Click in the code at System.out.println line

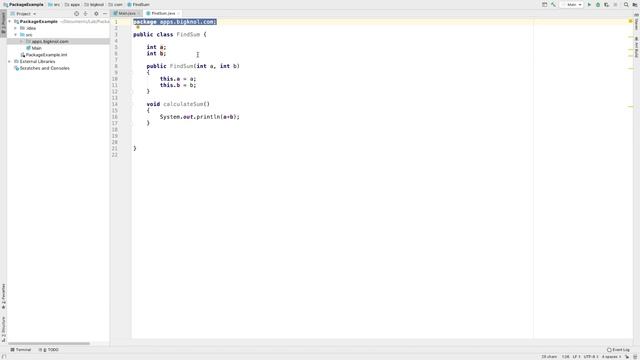pos(200,117)
